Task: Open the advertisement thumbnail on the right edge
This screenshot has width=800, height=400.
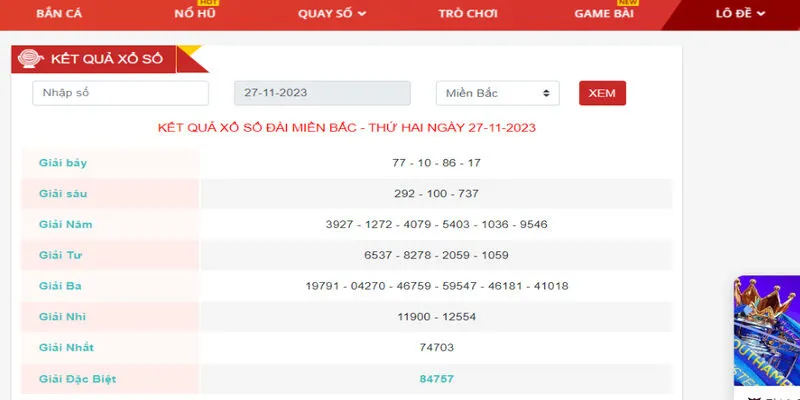Action: point(767,335)
